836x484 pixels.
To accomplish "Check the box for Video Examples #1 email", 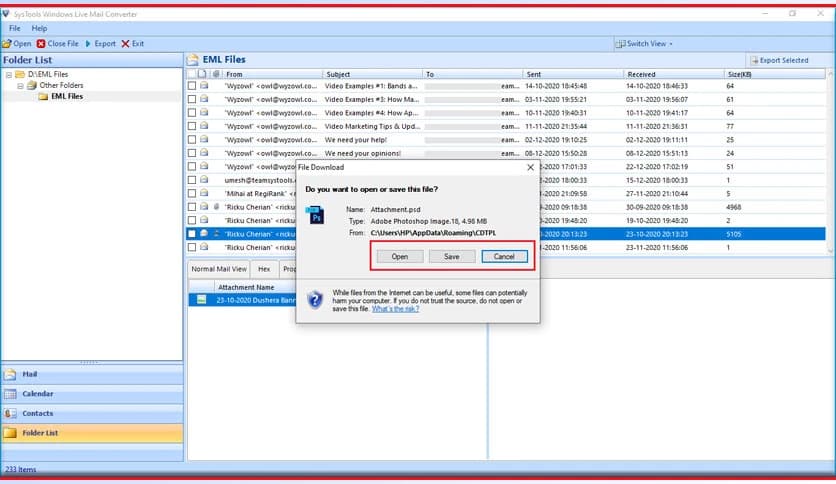I will tap(192, 86).
